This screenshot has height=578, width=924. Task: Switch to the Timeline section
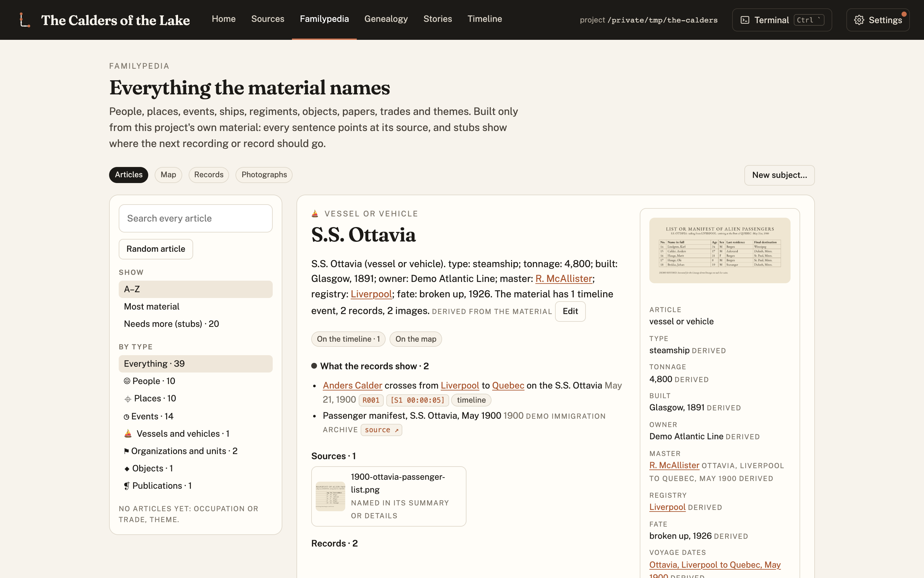click(484, 19)
